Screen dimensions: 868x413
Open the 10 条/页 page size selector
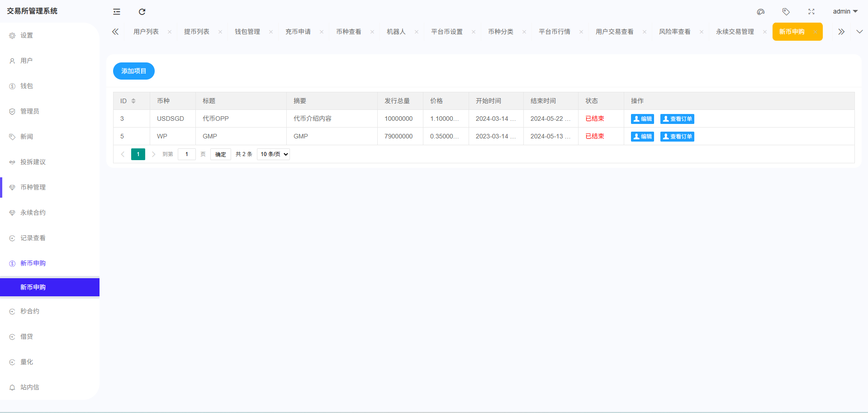pos(273,154)
